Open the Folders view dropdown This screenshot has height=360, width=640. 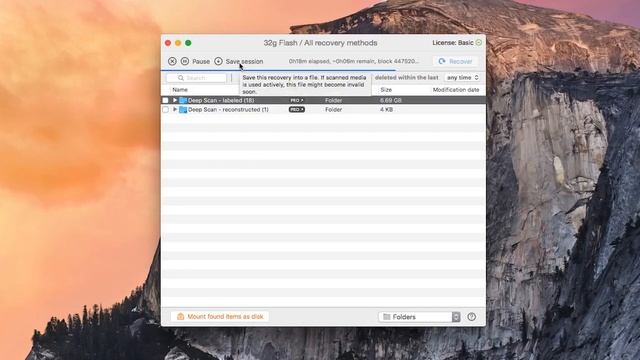(419, 317)
